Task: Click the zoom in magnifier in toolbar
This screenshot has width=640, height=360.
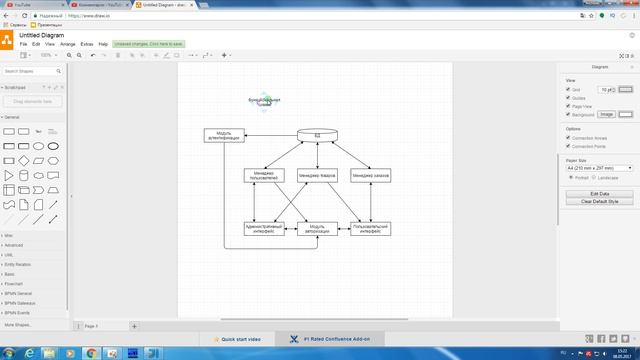Action: coord(69,55)
